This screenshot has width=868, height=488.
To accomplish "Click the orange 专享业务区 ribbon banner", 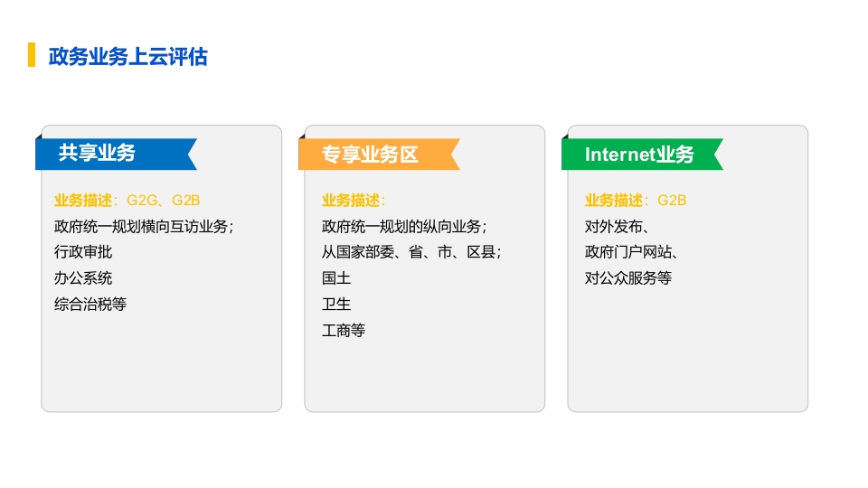I will (379, 154).
